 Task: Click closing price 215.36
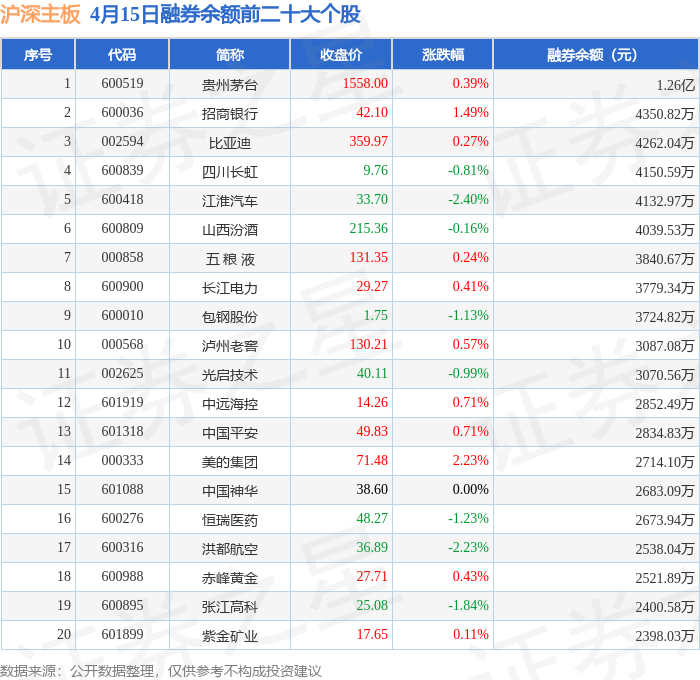(x=368, y=229)
